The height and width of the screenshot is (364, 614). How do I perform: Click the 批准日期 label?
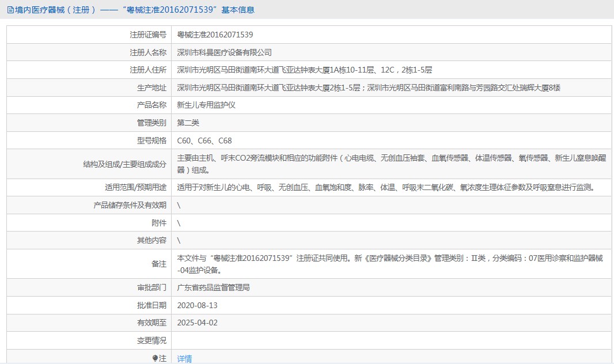pyautogui.click(x=151, y=305)
